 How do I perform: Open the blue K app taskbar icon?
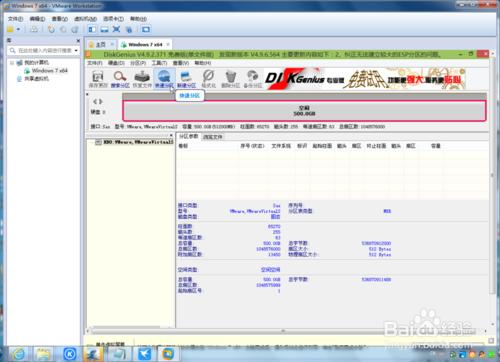coord(70,354)
